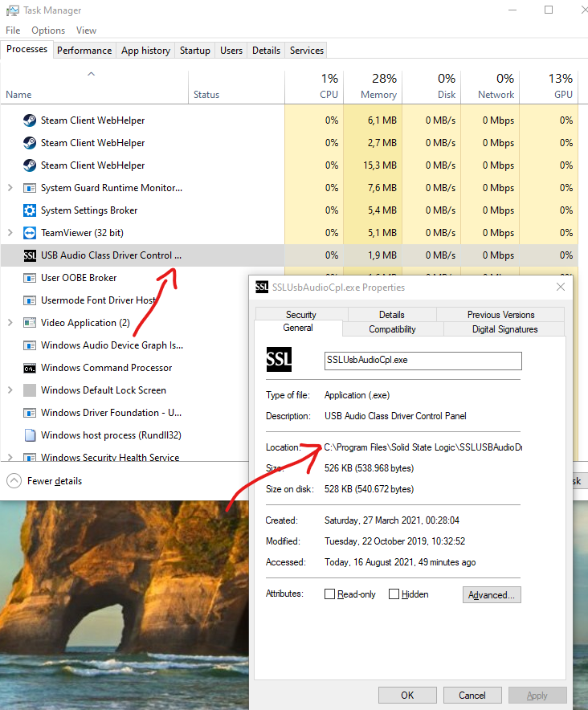
Task: Close the SSLUsbAudioCpl.exe Properties dialog
Action: click(561, 287)
